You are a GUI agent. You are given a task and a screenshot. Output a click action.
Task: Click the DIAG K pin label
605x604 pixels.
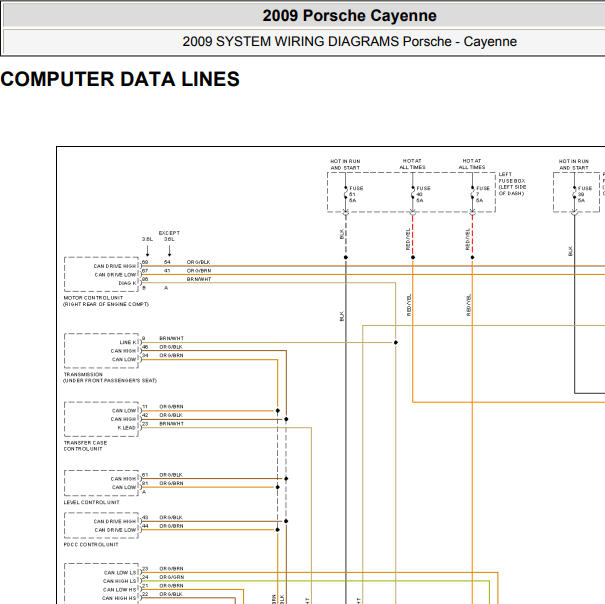click(127, 283)
